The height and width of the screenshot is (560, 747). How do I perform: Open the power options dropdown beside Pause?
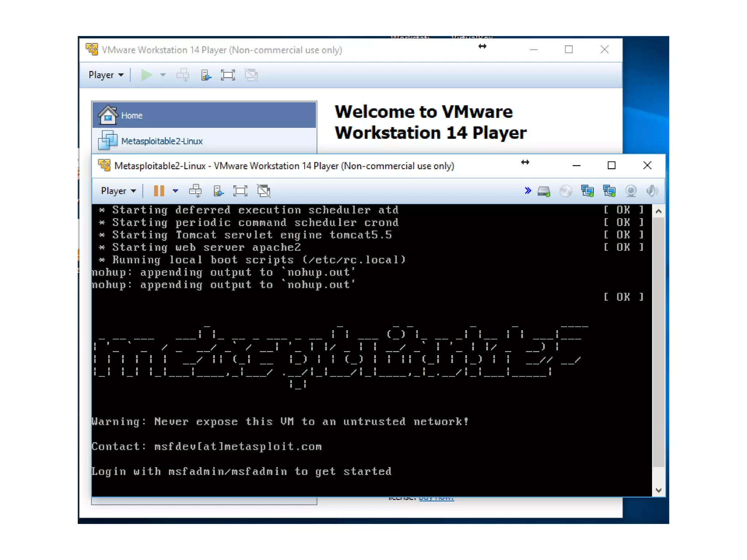coord(175,191)
